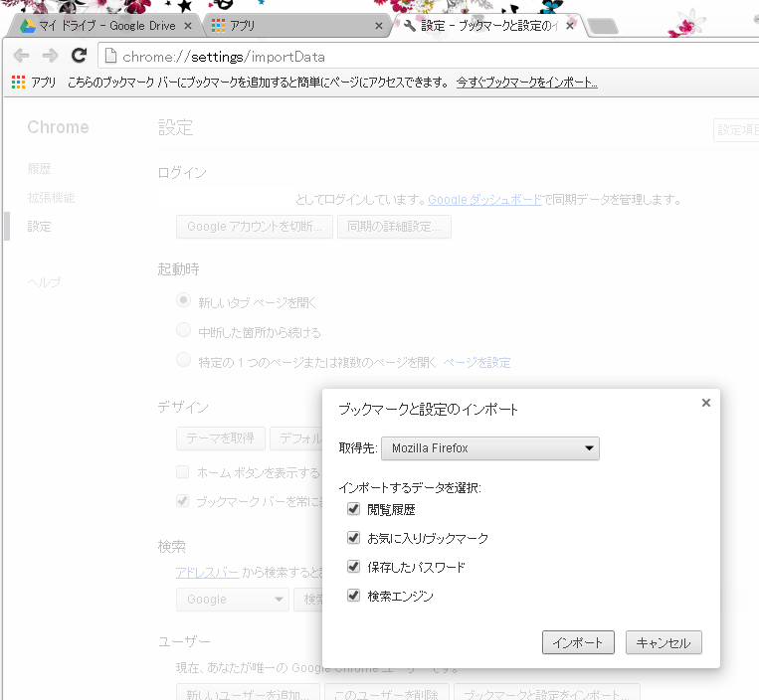This screenshot has width=759, height=700.
Task: Close the アプリ tab
Action: point(379,26)
